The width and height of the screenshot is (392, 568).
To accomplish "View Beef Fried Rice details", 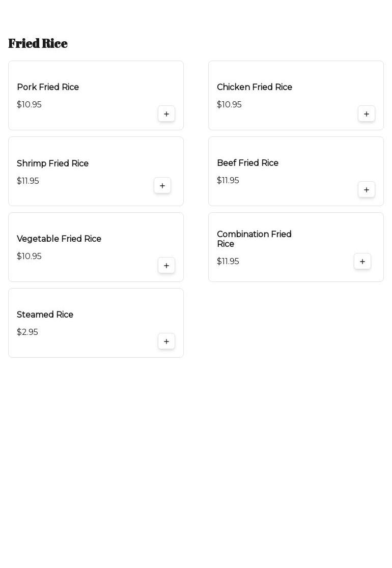I will tap(247, 163).
